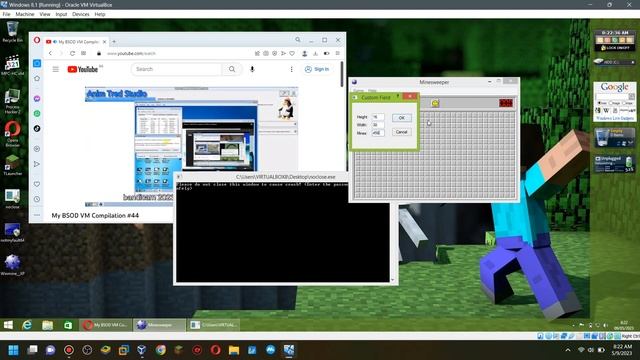This screenshot has width=640, height=360.
Task: Open history clock in the Opera sidebar
Action: (37, 199)
